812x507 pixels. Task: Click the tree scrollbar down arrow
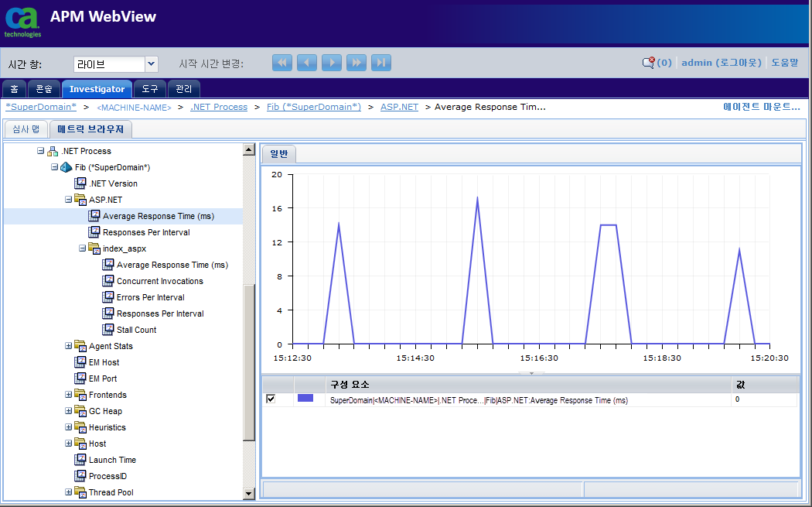pos(248,493)
